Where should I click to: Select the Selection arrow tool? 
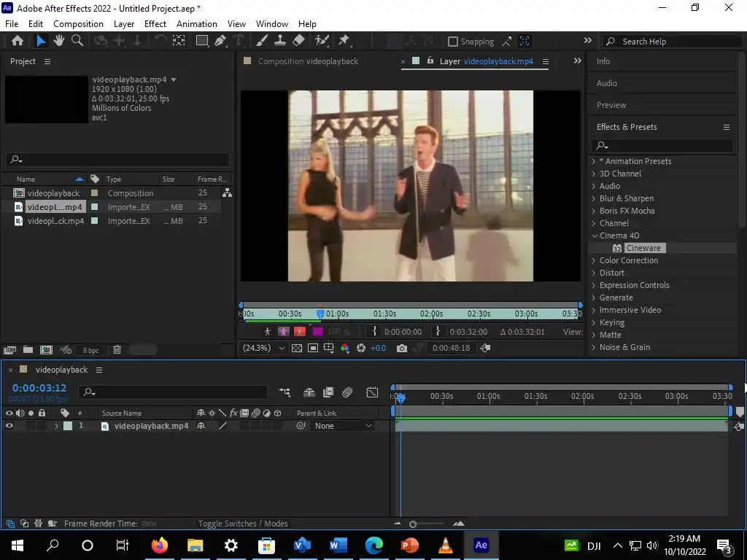(41, 41)
